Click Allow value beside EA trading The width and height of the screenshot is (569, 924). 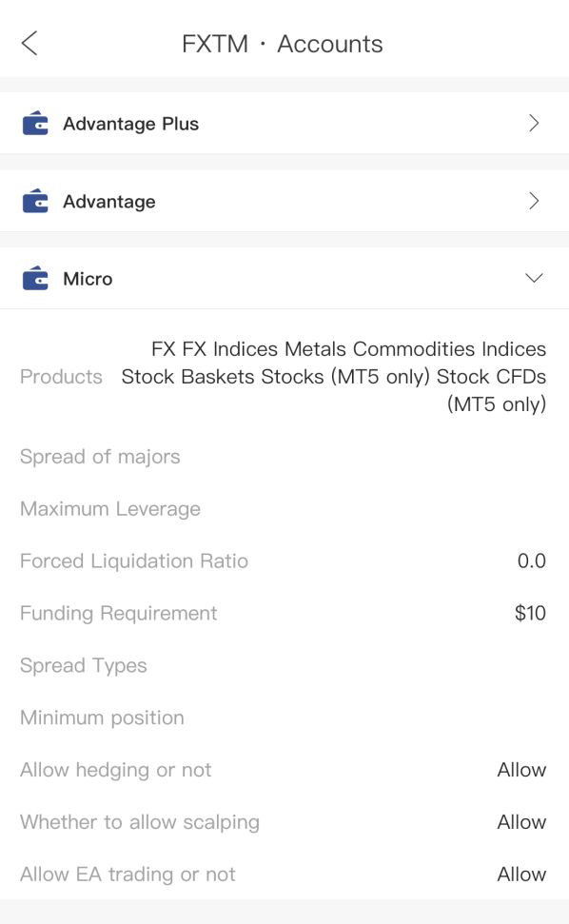pyautogui.click(x=521, y=874)
